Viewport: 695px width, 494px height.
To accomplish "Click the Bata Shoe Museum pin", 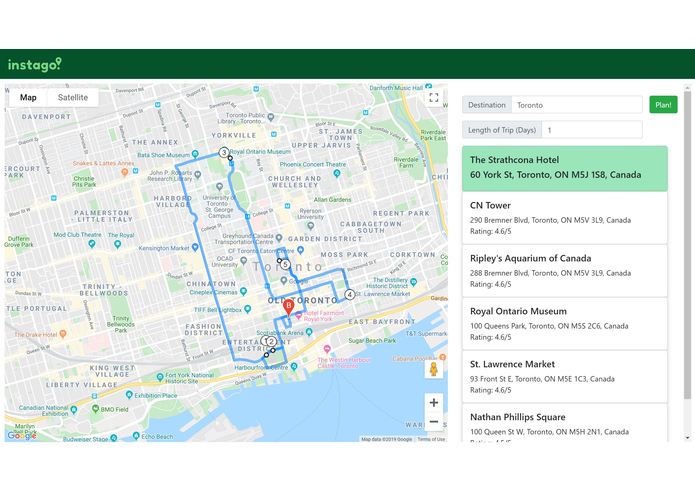I will click(195, 155).
